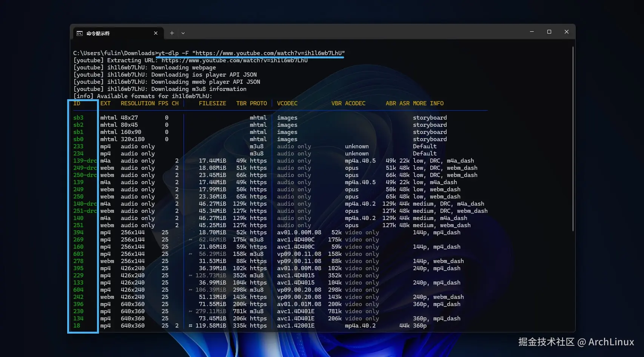Click the Available formats info line
Viewport: 644px width, 357px height.
pos(143,96)
